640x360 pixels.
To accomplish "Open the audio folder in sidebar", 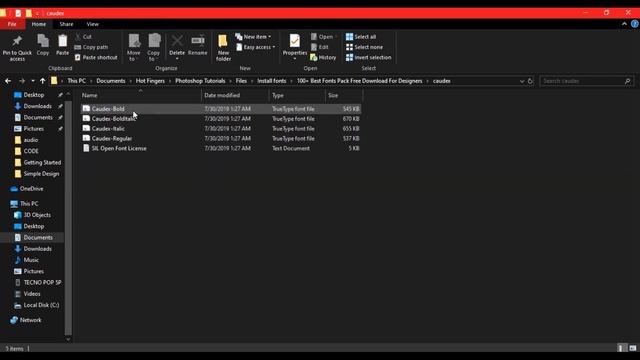I will click(x=31, y=140).
